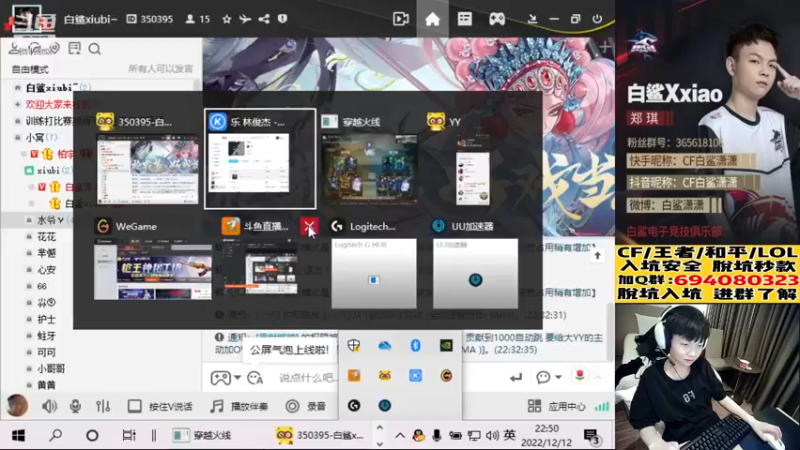The width and height of the screenshot is (800, 450).
Task: Click the online user count 15
Action: coord(198,19)
